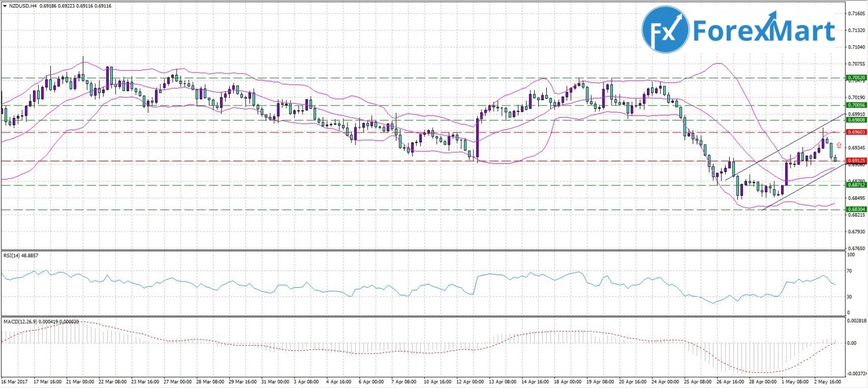Select the green 0.70056 price level tag
Screen dimensions: 868x388
tap(856, 105)
